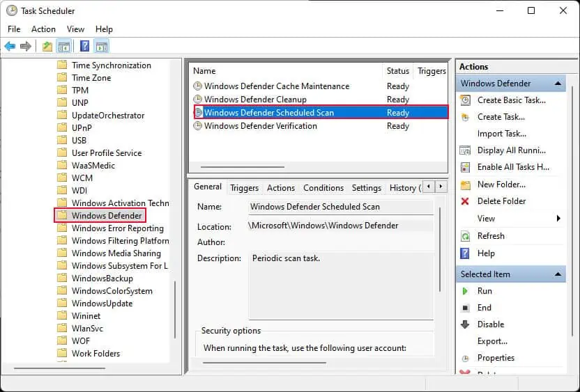Collapse the Windows Defender actions section
The width and height of the screenshot is (580, 392).
tap(558, 84)
